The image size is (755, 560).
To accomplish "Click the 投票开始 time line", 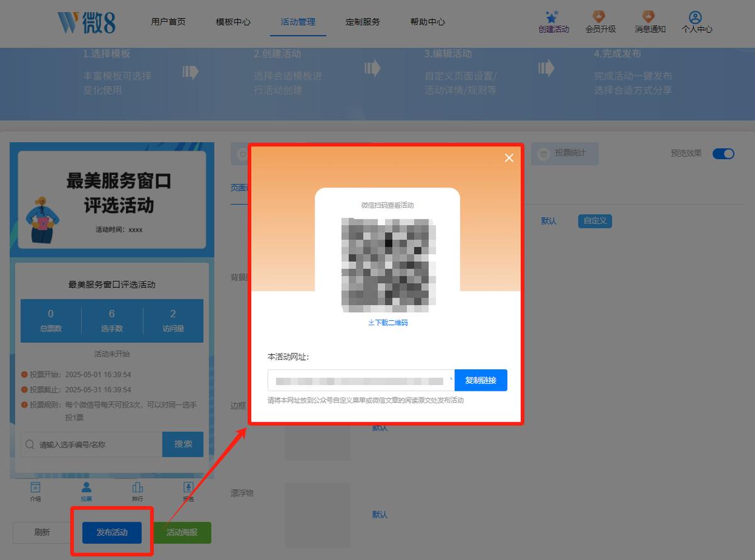I will [76, 374].
